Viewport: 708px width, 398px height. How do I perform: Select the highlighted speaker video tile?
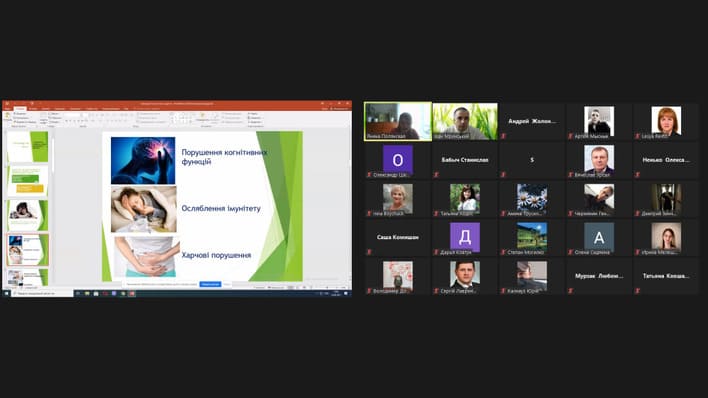click(x=398, y=122)
